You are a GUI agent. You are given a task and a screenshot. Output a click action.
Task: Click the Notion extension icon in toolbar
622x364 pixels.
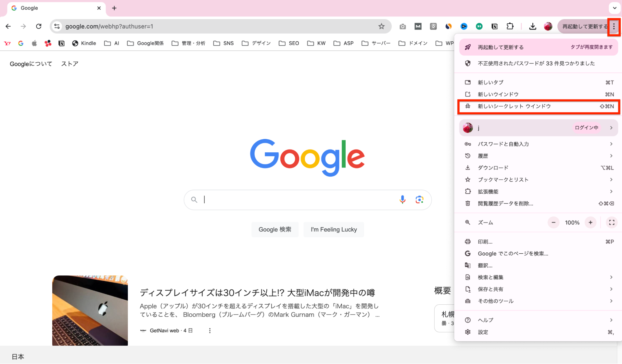pos(494,26)
